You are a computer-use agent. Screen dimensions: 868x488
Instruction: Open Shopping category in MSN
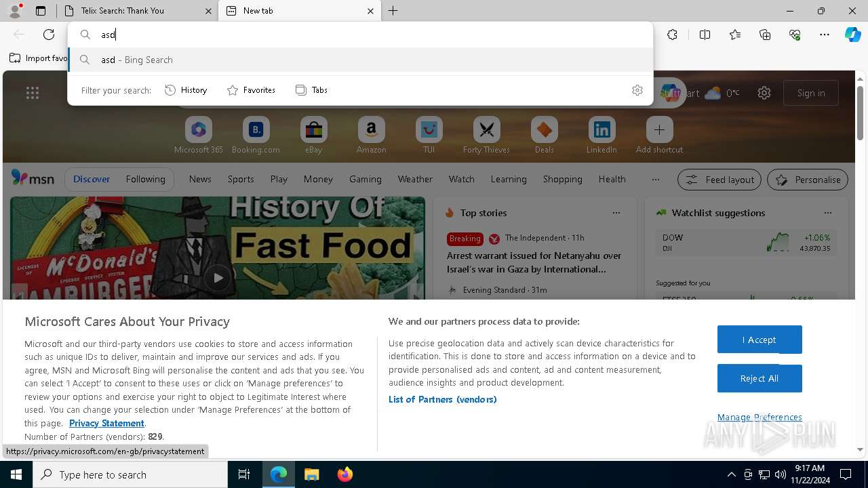pyautogui.click(x=563, y=179)
